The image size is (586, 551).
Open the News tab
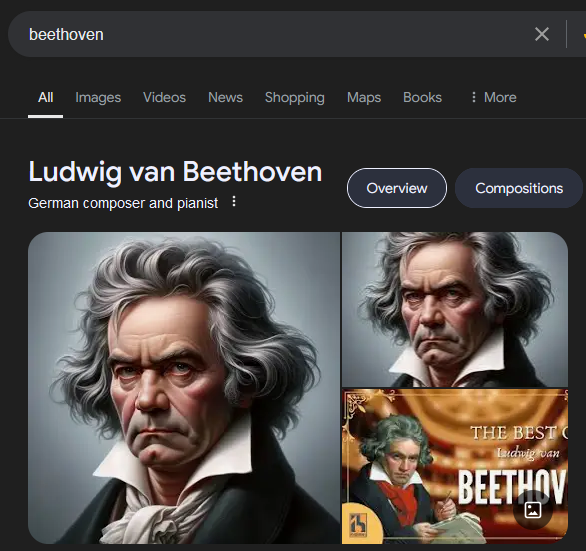(x=225, y=97)
